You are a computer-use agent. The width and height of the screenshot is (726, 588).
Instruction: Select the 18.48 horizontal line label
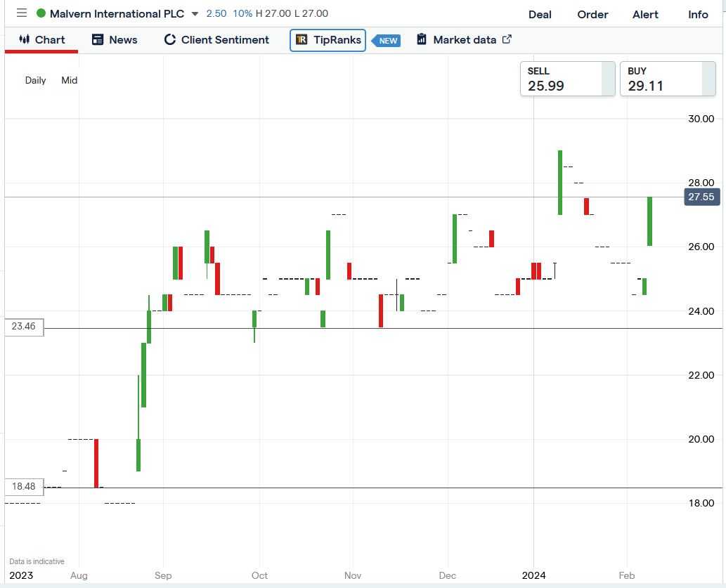coord(24,487)
